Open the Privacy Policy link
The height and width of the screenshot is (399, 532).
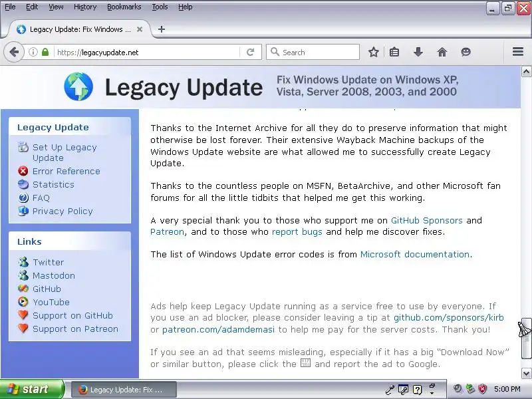tap(63, 211)
